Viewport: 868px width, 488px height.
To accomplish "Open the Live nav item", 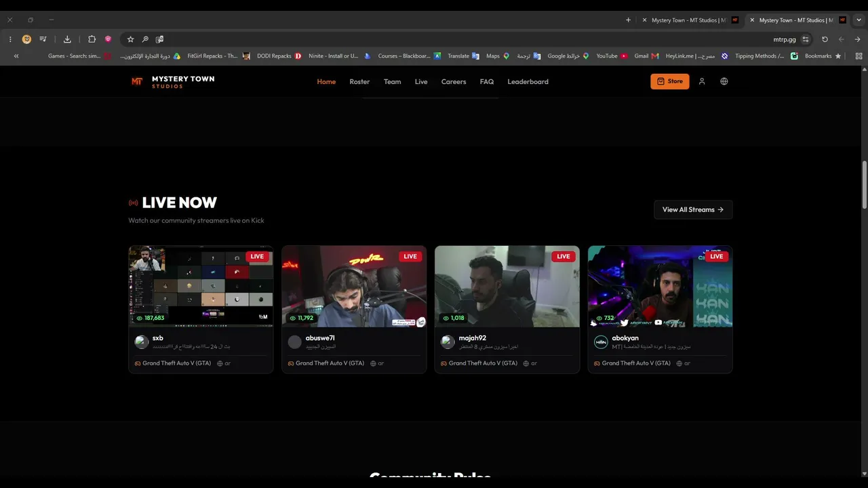I will point(421,81).
